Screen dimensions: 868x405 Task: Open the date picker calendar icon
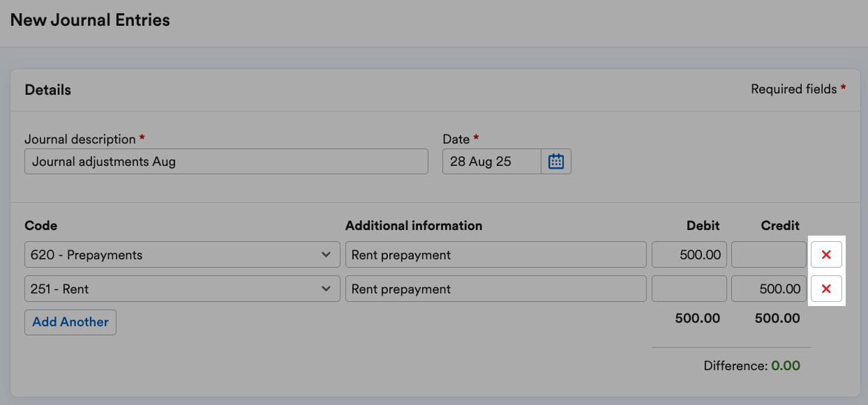click(556, 162)
